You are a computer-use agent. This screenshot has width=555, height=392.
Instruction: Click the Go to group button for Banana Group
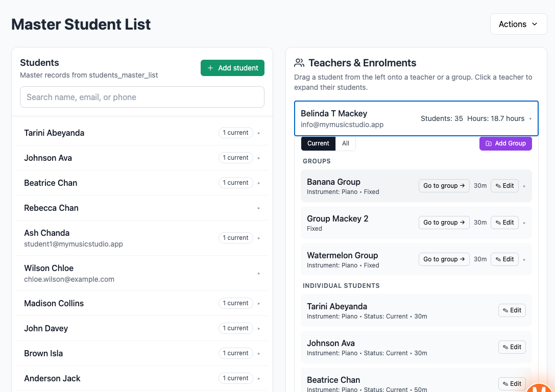coord(444,185)
